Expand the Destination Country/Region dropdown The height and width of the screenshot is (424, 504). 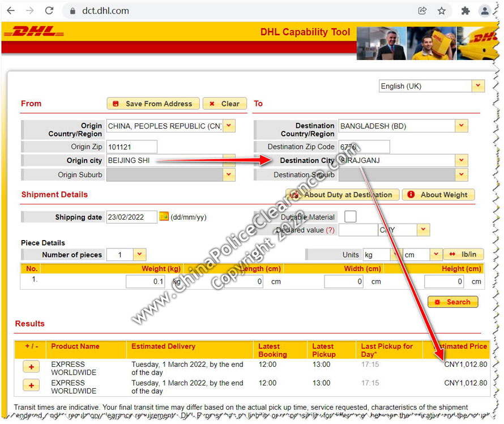462,126
